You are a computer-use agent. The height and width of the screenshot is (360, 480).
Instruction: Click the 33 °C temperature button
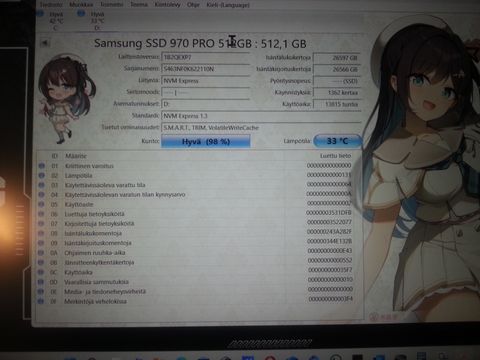pos(337,141)
